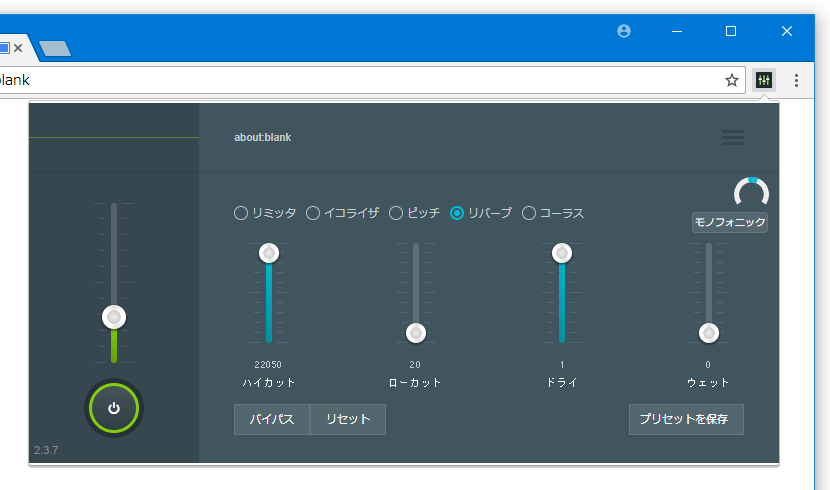Bookmark this page with the star icon
830x490 pixels.
732,80
